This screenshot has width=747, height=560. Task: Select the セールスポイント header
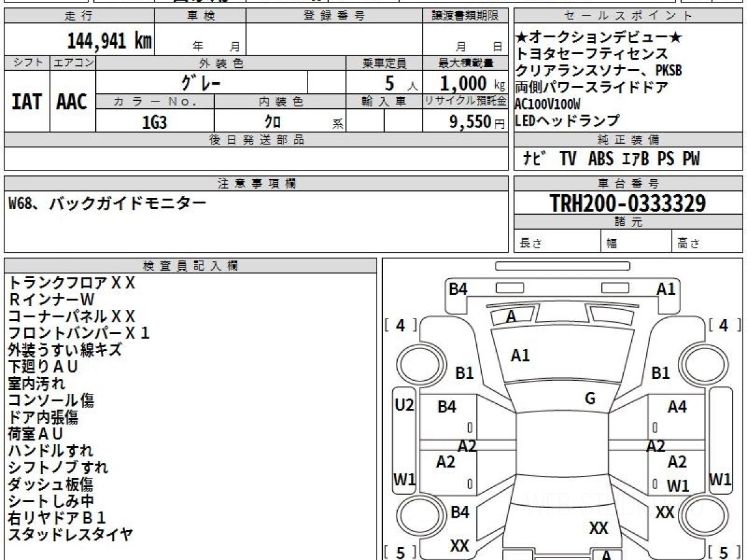[x=629, y=16]
